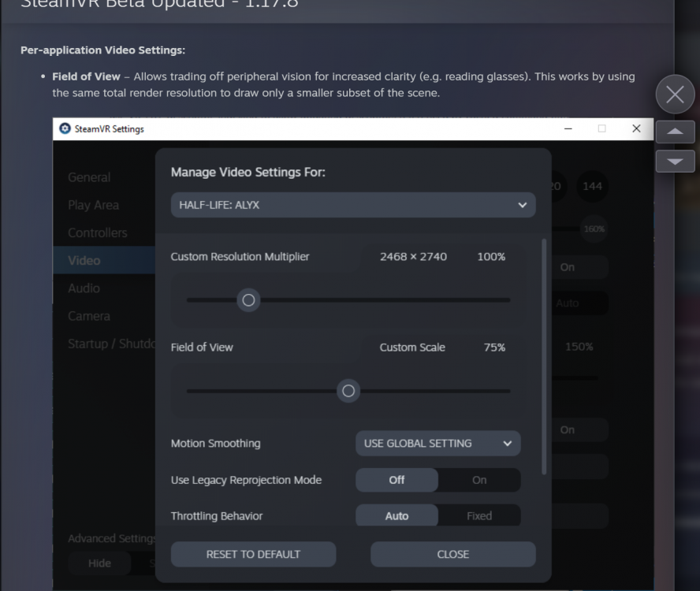This screenshot has width=700, height=591.
Task: Select the General settings section
Action: (x=88, y=177)
